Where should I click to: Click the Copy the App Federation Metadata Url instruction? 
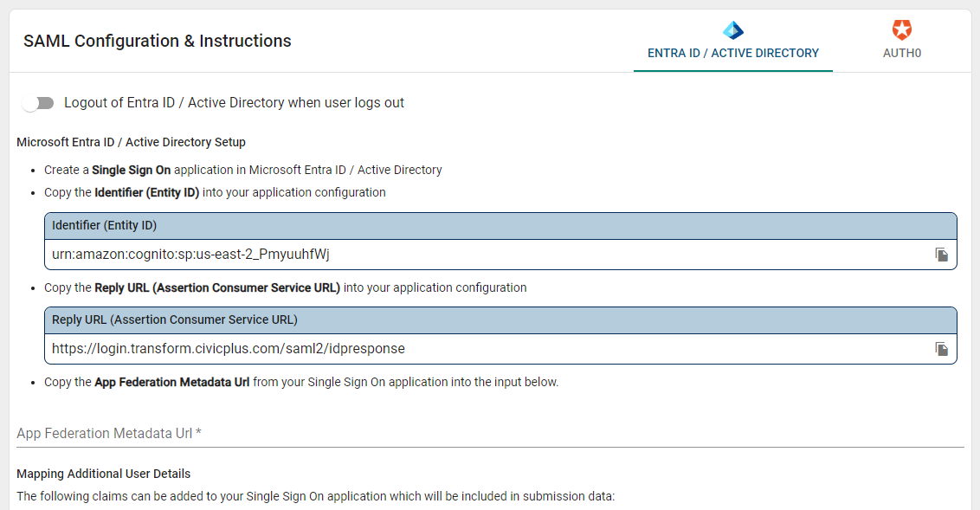click(x=301, y=382)
